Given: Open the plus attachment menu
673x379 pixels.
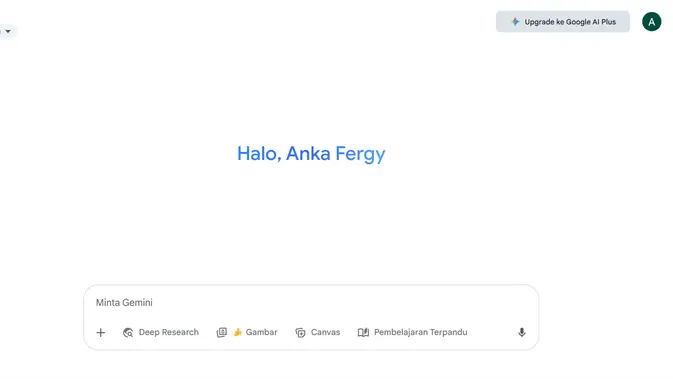Looking at the screenshot, I should point(100,332).
